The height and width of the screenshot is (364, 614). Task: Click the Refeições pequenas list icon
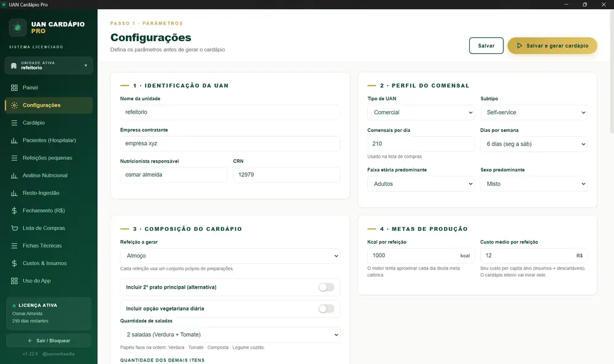click(x=15, y=158)
